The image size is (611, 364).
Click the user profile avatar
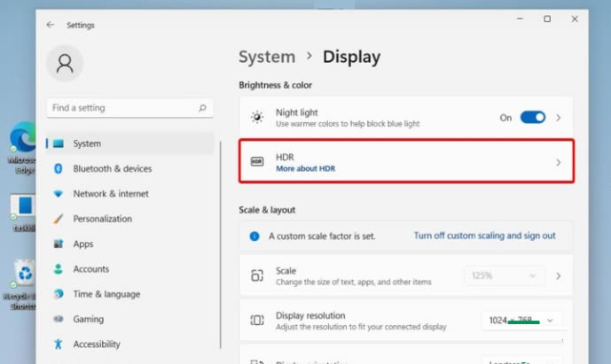click(65, 64)
